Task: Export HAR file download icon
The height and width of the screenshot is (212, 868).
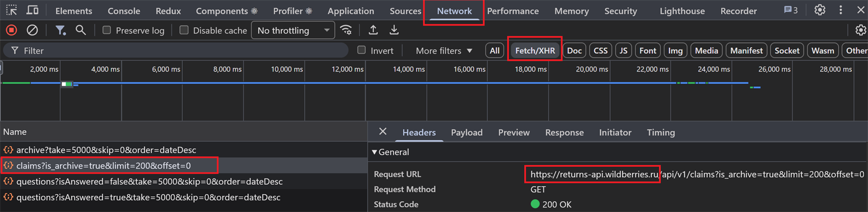Action: 394,30
